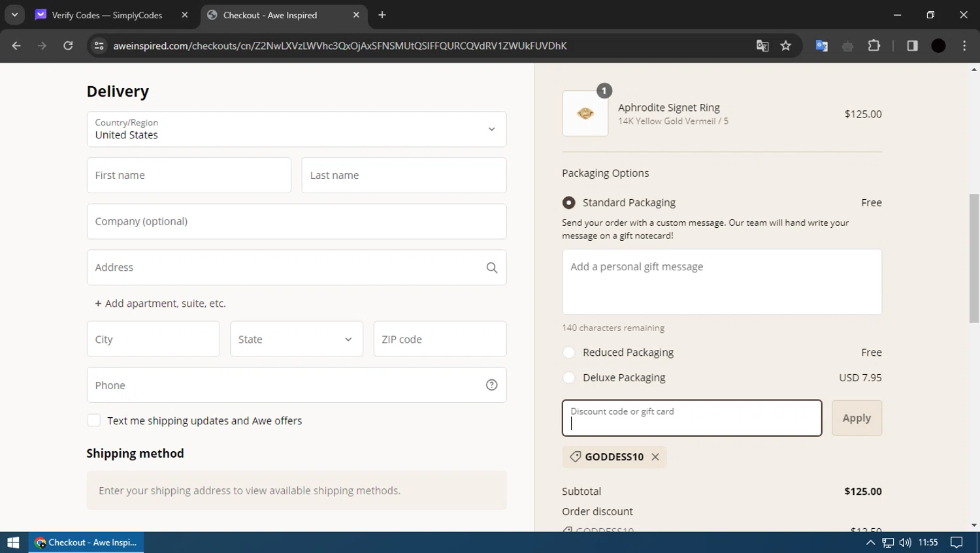Click the USD 7.95 Deluxe price
980x553 pixels.
click(x=860, y=378)
